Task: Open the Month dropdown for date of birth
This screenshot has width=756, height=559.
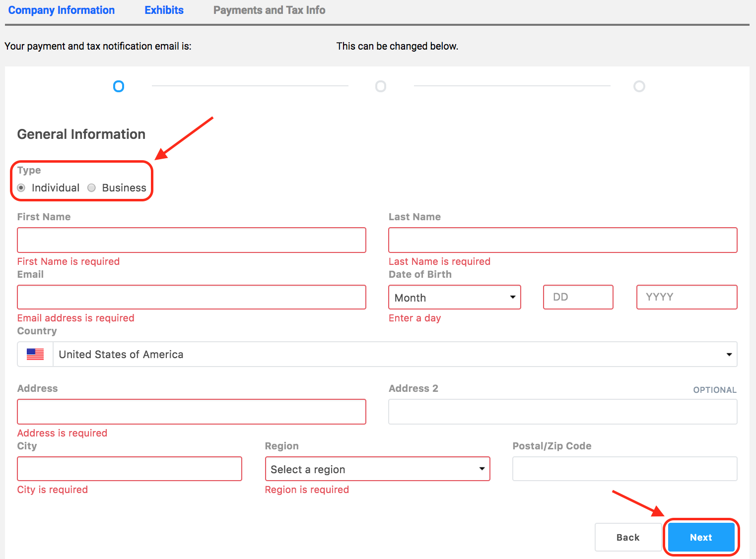Action: click(454, 298)
